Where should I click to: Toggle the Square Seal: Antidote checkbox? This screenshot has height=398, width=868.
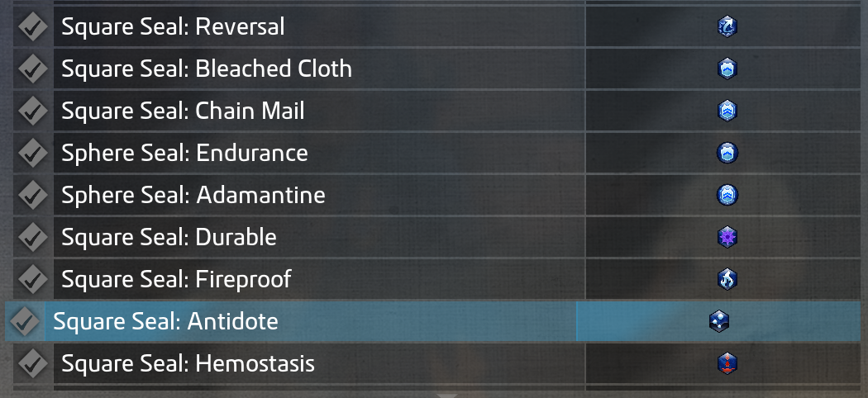[25, 321]
